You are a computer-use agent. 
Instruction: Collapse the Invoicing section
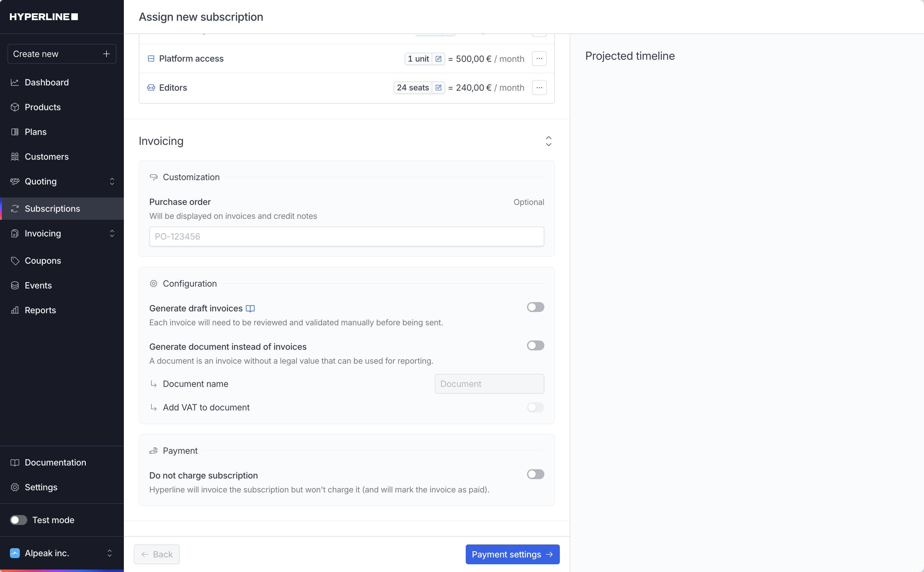(x=548, y=141)
